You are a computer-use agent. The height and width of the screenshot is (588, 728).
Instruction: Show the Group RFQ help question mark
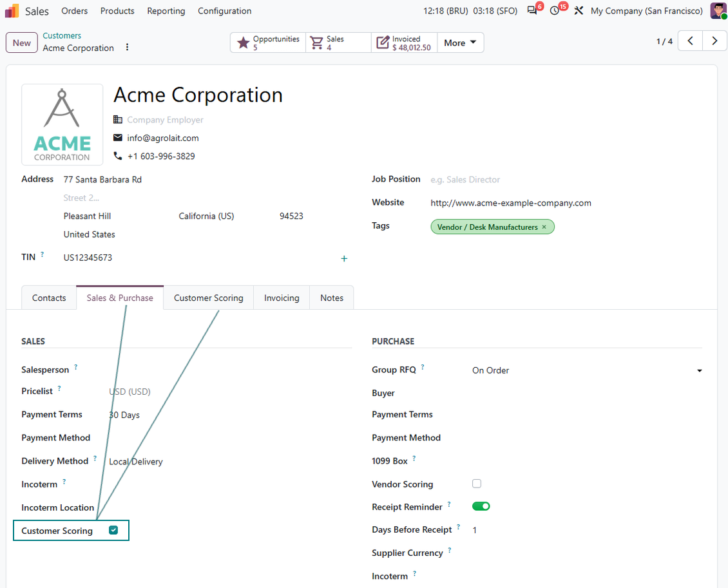[x=423, y=367]
